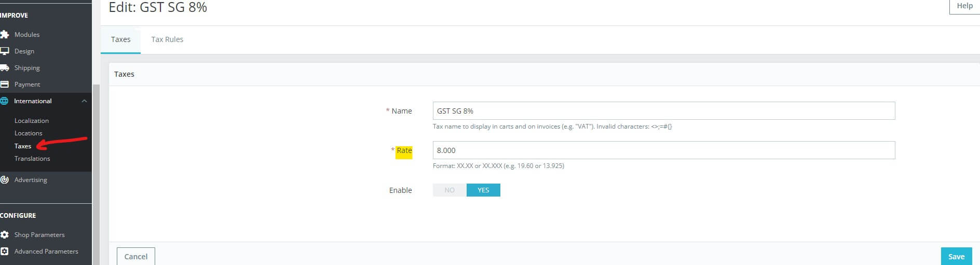Click the Shipping truck icon
980x265 pixels.
(5, 68)
